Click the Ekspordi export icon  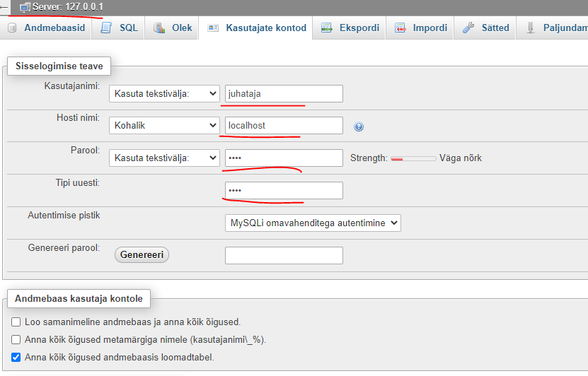pyautogui.click(x=327, y=28)
